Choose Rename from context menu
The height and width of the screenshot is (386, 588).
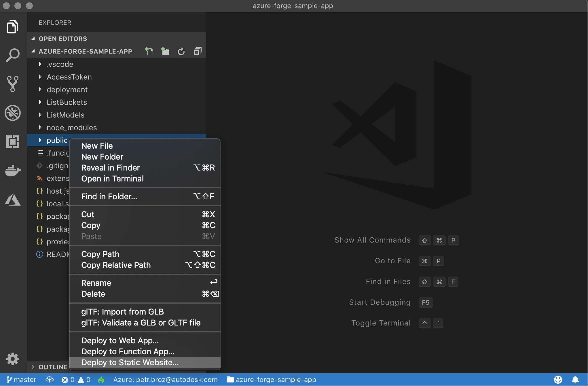click(x=145, y=283)
